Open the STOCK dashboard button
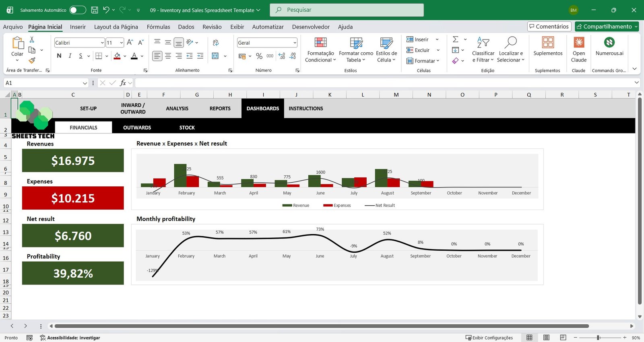Viewport: 644px width, 342px height. click(187, 128)
